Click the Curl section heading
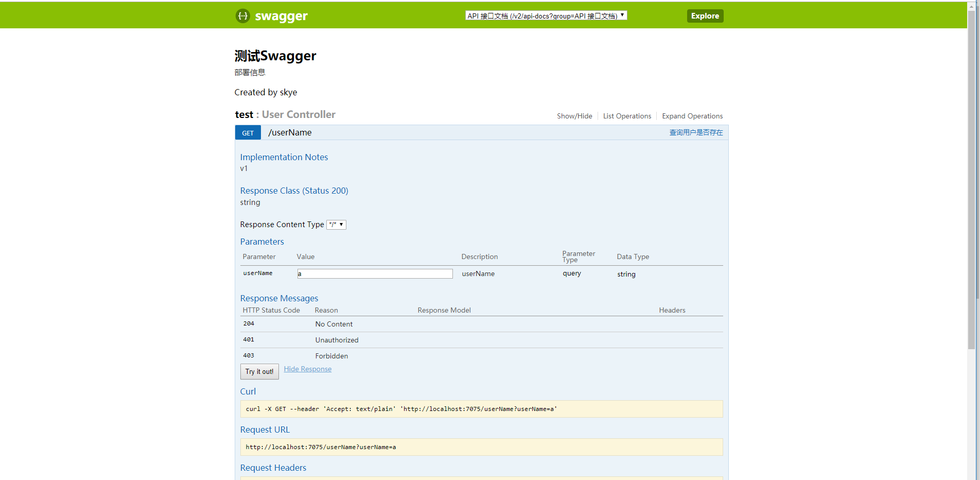The width and height of the screenshot is (980, 480). 248,391
